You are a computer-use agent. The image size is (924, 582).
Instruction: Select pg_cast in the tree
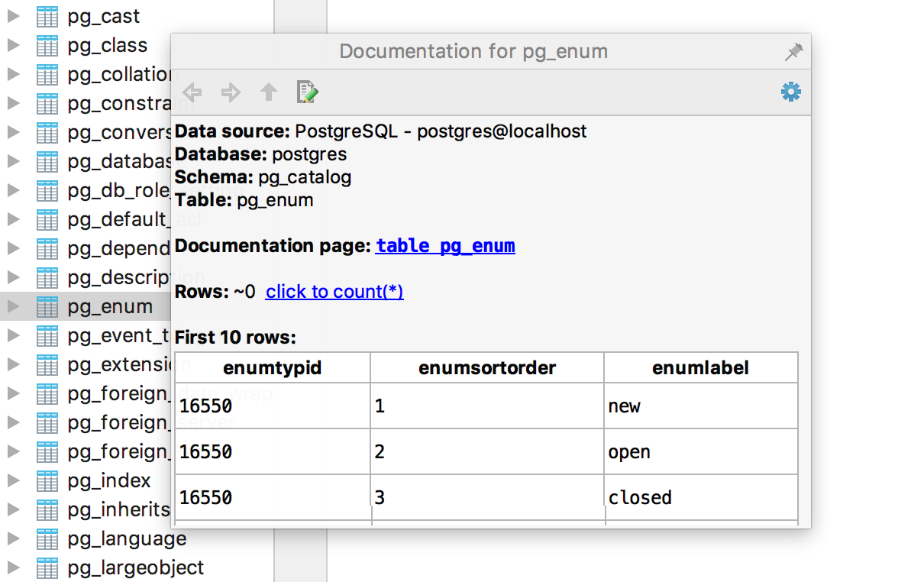point(104,16)
